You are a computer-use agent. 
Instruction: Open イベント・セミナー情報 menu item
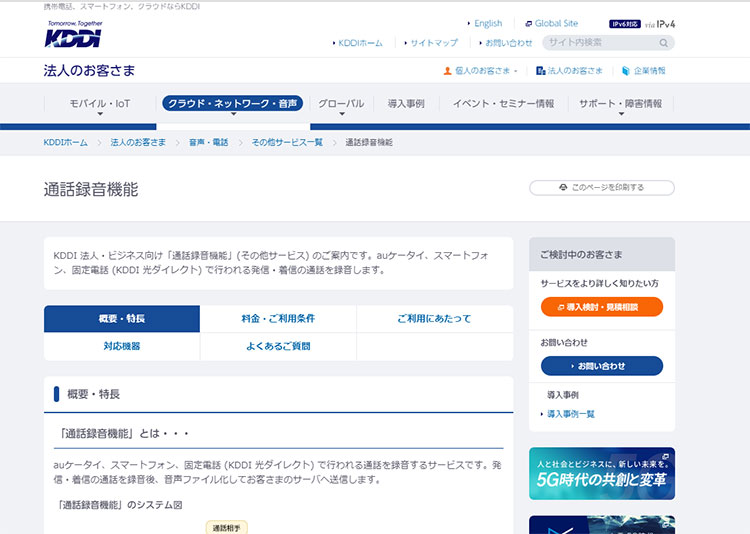(504, 103)
